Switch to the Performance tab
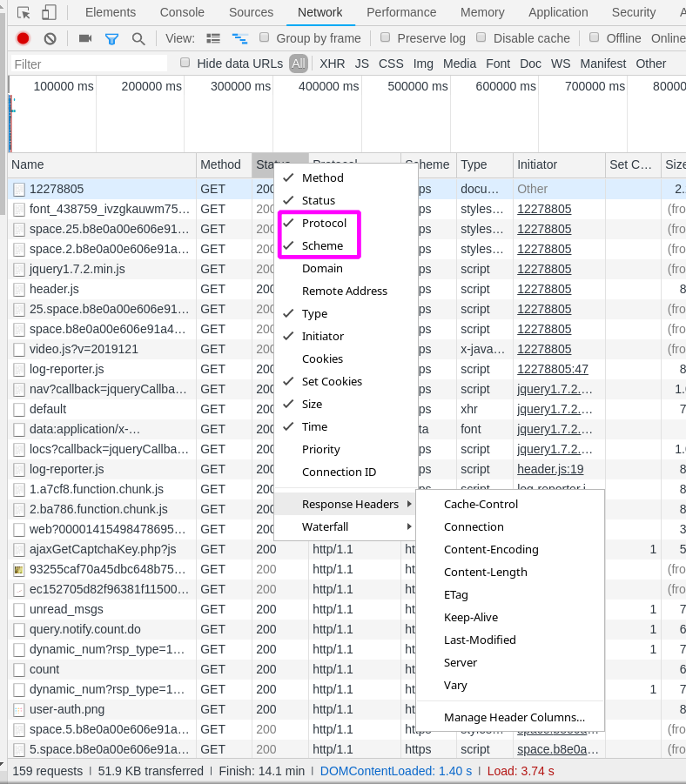The height and width of the screenshot is (784, 686). coord(401,12)
